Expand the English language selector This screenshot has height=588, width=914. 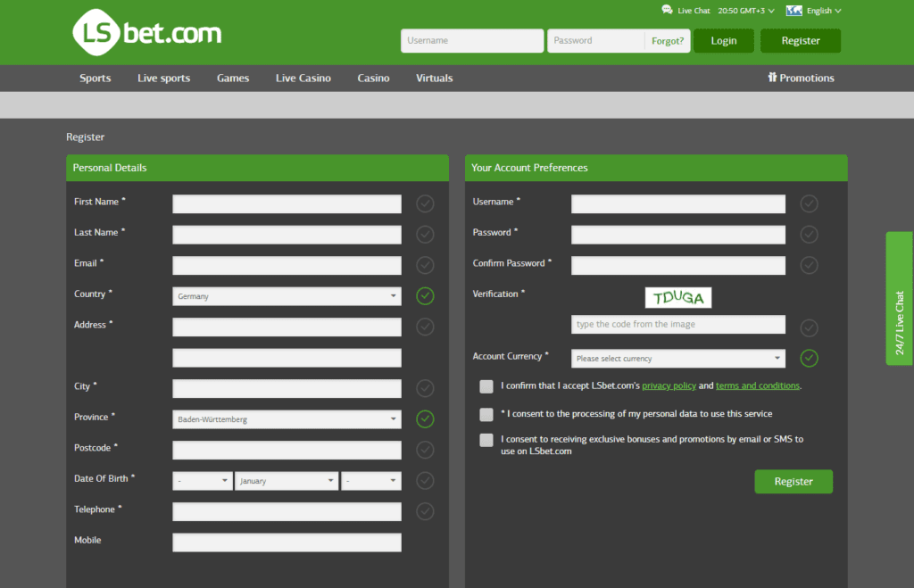[824, 11]
